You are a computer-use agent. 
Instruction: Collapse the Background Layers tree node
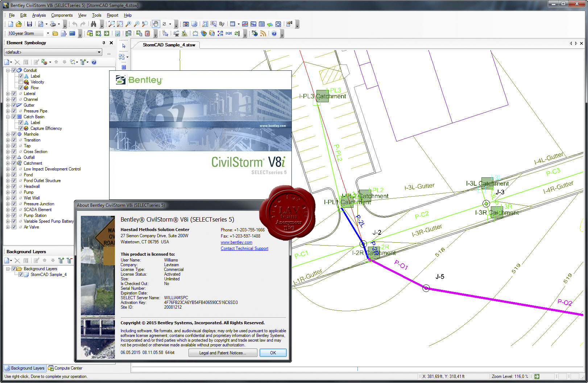coord(8,269)
